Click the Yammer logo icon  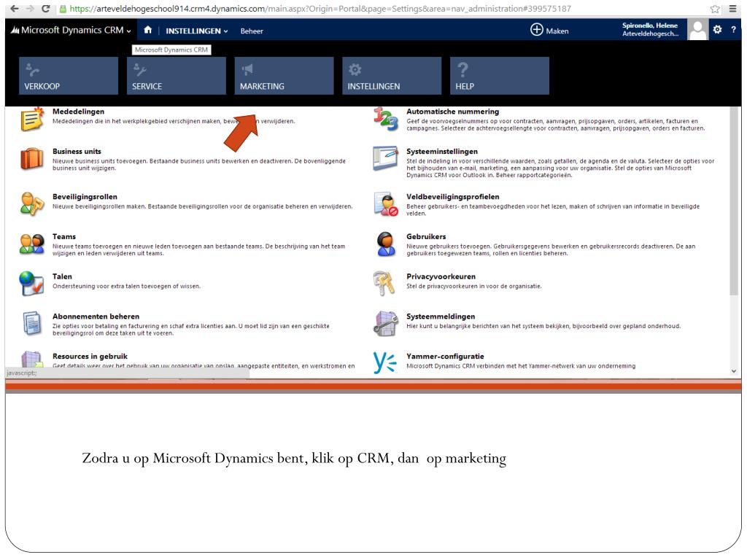click(x=384, y=363)
